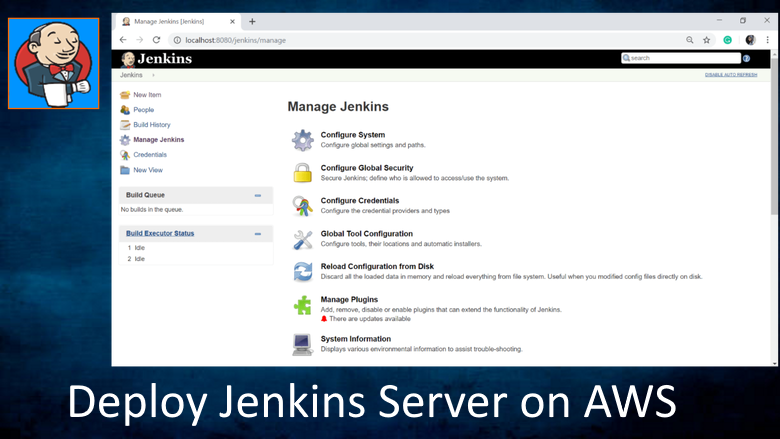The width and height of the screenshot is (780, 439).
Task: Click the Jenkins butler logo in header
Action: click(x=128, y=59)
